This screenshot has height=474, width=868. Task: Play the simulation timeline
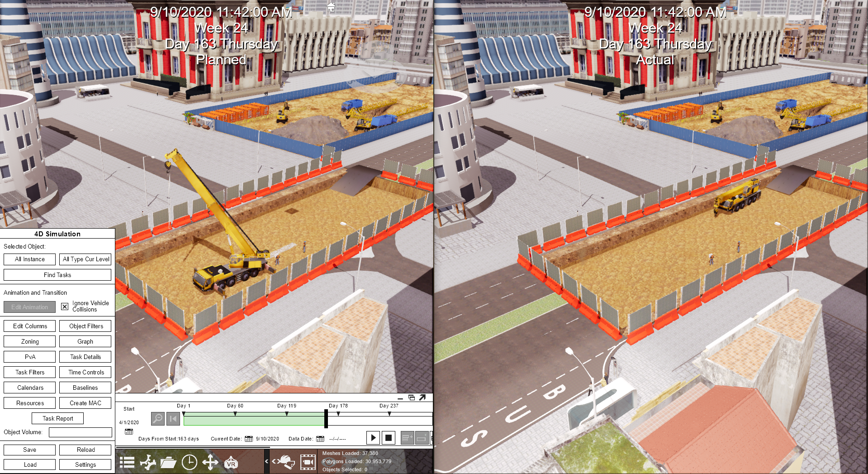(x=373, y=438)
